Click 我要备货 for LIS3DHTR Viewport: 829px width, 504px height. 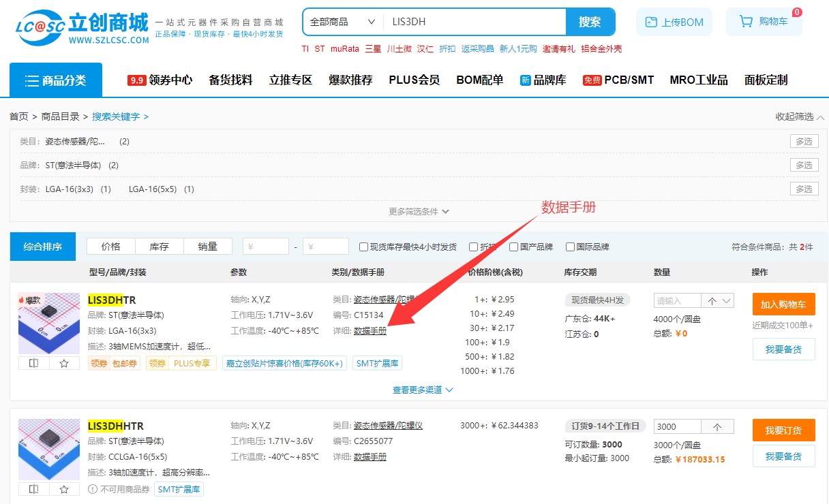pyautogui.click(x=783, y=349)
